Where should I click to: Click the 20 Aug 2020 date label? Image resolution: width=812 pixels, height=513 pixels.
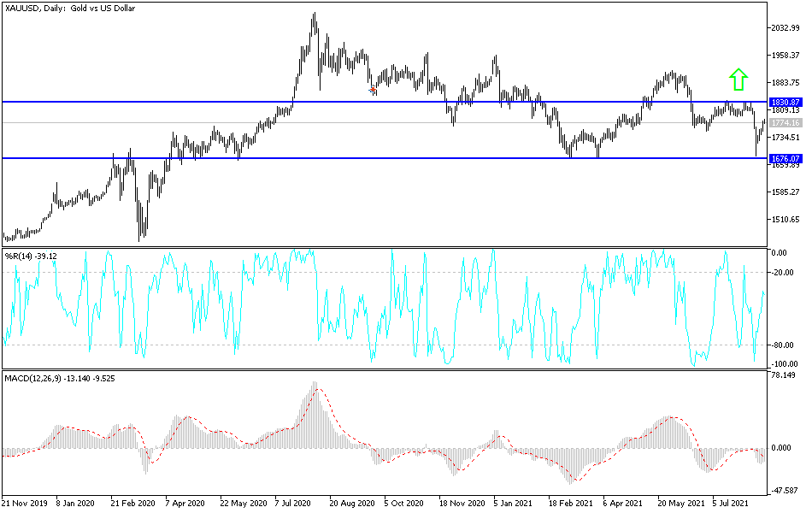point(352,503)
